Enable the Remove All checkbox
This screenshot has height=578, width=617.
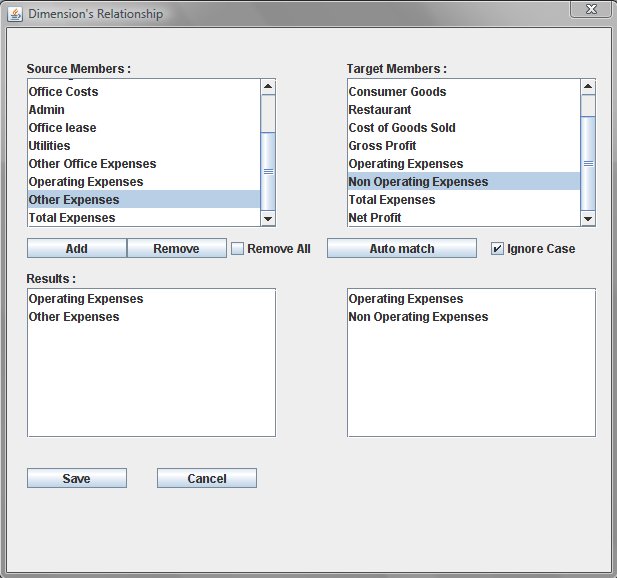click(238, 248)
